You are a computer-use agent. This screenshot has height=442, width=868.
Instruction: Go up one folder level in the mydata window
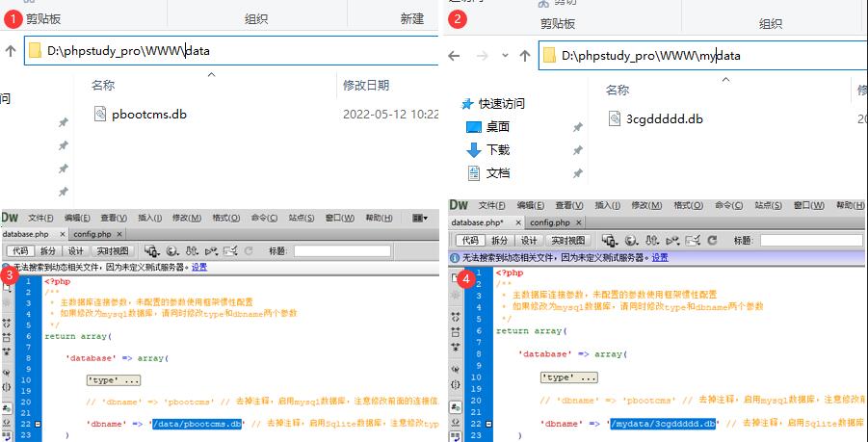pos(525,56)
